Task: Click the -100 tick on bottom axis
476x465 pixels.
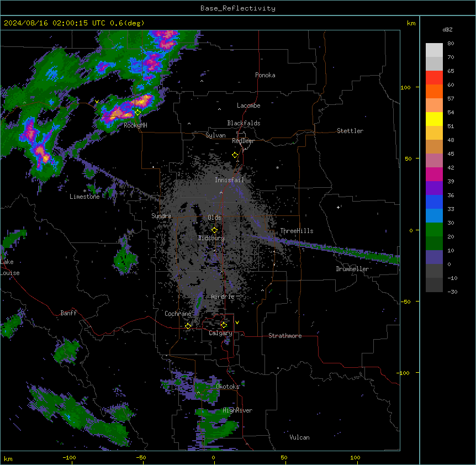Action: click(69, 457)
